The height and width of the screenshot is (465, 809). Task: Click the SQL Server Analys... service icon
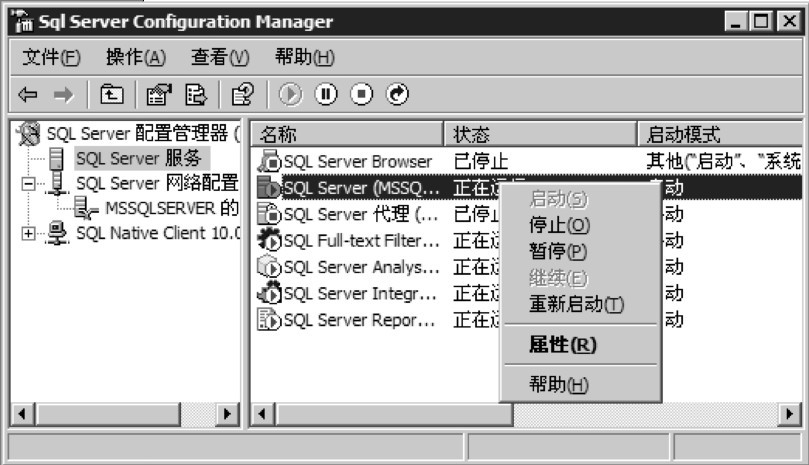tap(269, 267)
